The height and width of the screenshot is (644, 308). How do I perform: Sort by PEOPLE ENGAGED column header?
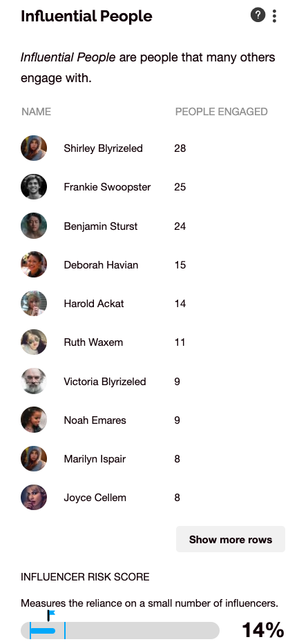click(x=222, y=112)
